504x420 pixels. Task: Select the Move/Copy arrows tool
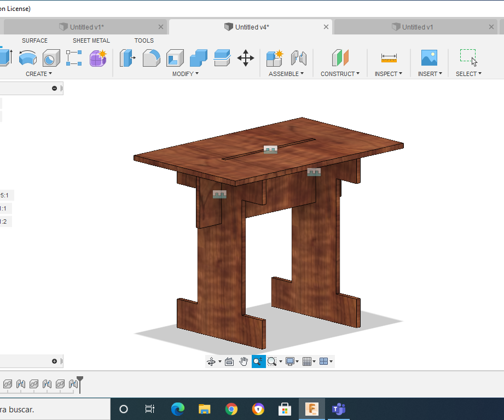tap(246, 58)
